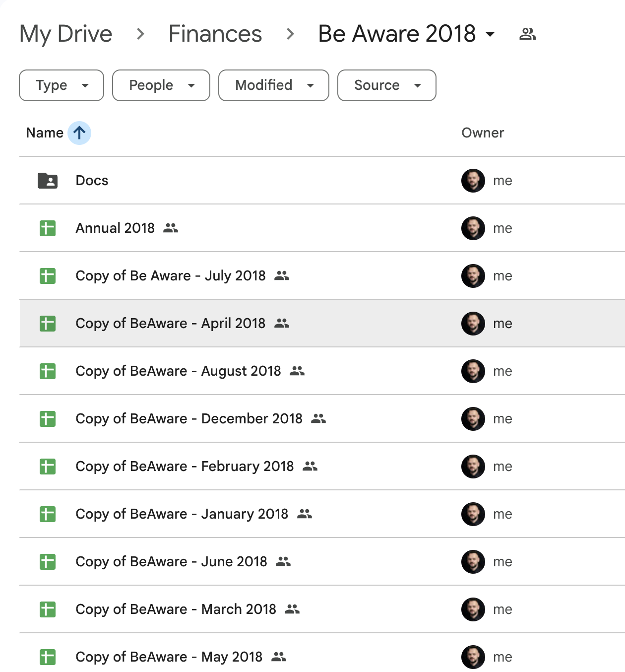625x672 pixels.
Task: Click the Sheets icon for December 2018 copy
Action: 48,419
